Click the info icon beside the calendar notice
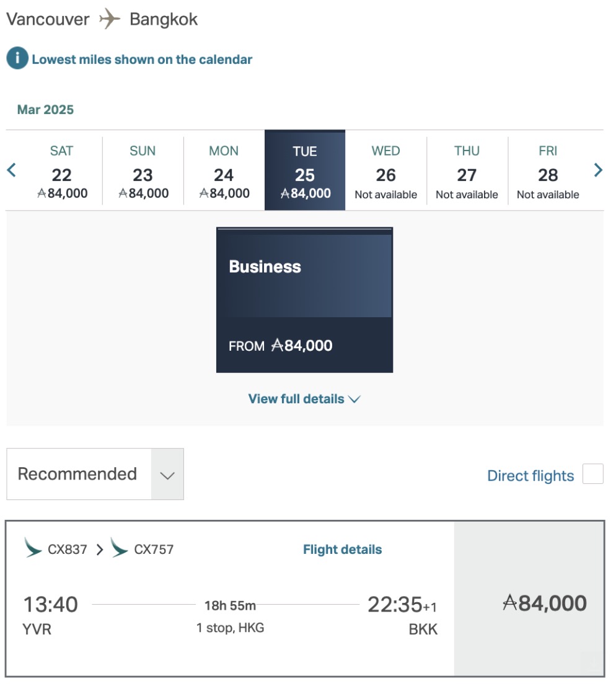Viewport: 616px width, 684px height. point(18,59)
